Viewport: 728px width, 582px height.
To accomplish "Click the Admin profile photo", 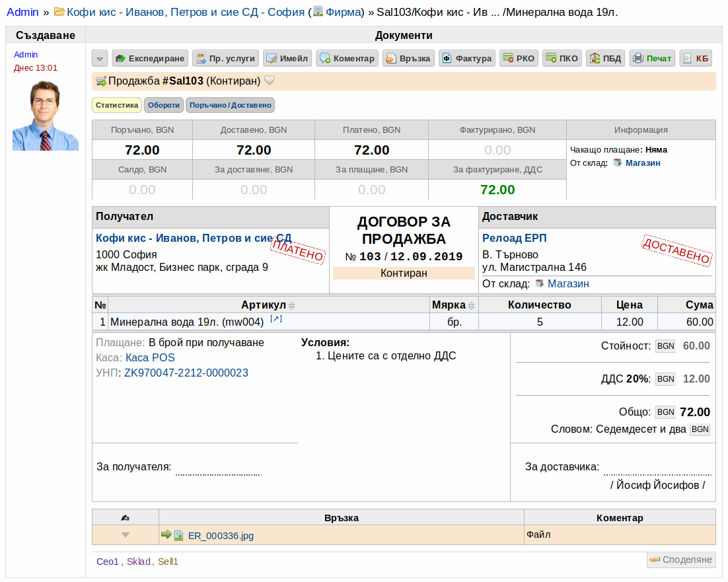I will 46,115.
